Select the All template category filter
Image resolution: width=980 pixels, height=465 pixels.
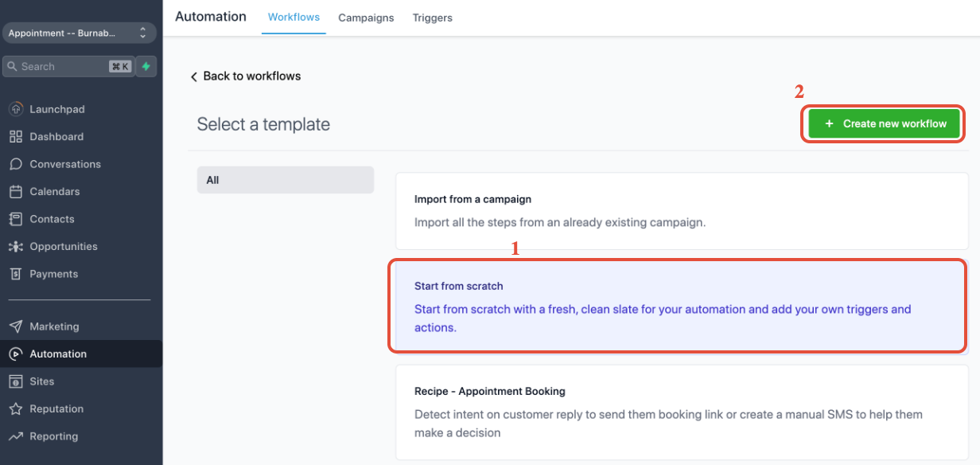(285, 180)
